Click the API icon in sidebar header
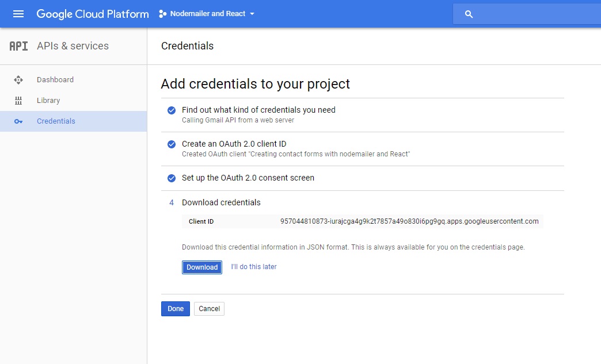 [x=18, y=46]
